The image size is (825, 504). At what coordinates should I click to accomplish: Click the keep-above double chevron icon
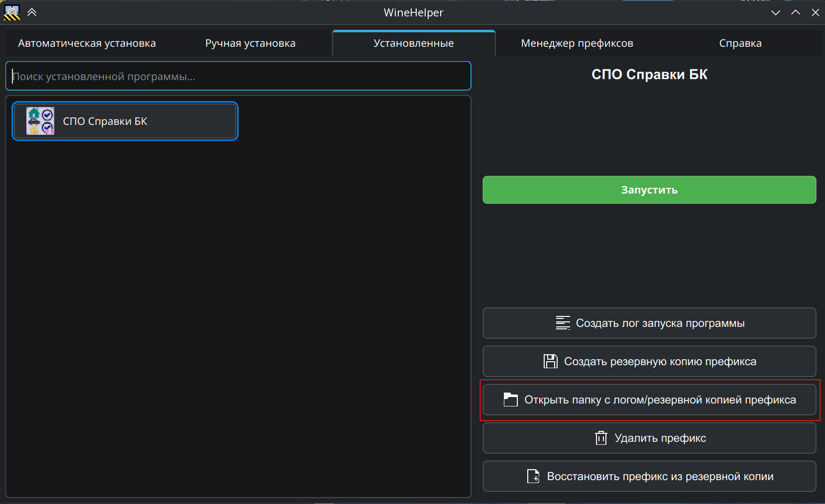tap(32, 12)
